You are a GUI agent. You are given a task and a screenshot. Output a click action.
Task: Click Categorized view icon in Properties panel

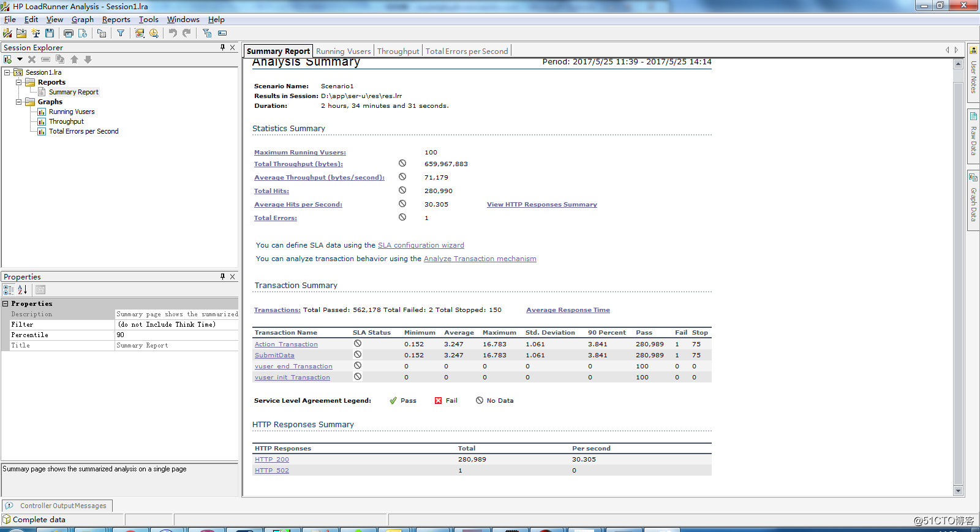9,290
